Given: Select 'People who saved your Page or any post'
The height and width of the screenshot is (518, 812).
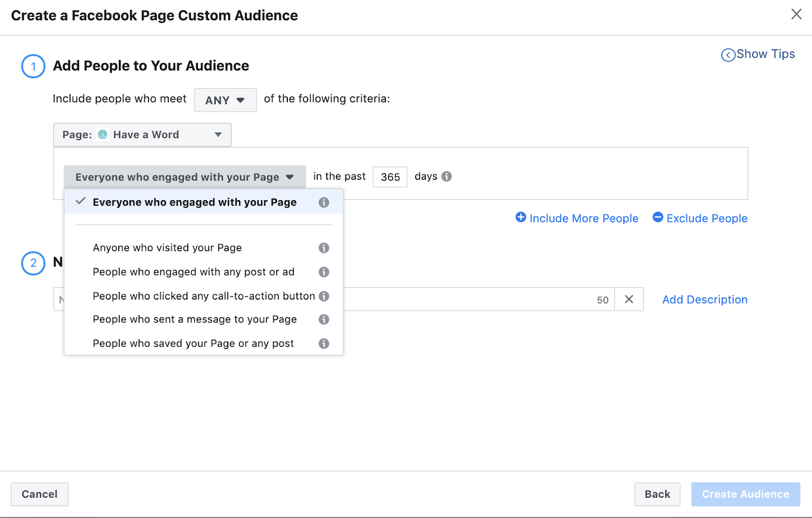Looking at the screenshot, I should click(193, 344).
